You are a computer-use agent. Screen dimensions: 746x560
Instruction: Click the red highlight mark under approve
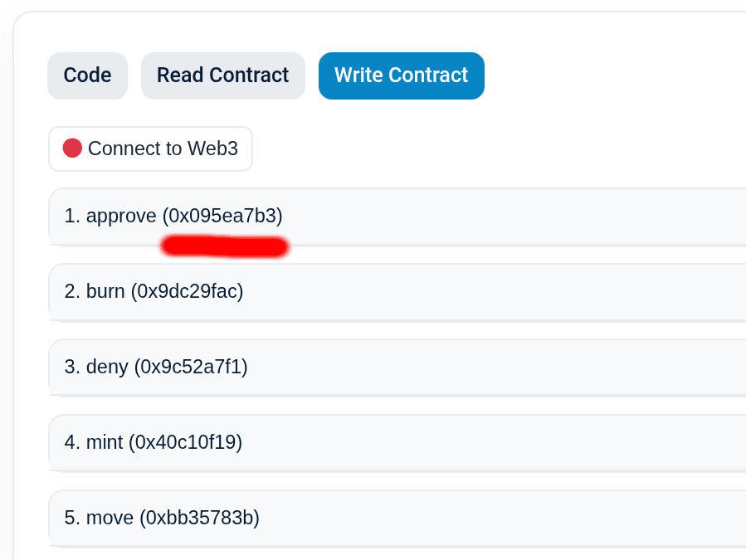tap(225, 246)
